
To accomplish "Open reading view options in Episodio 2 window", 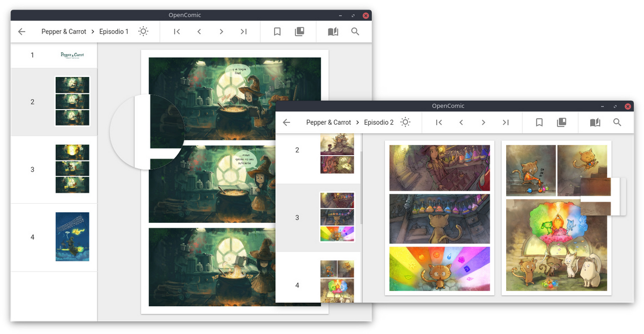I will [x=595, y=122].
